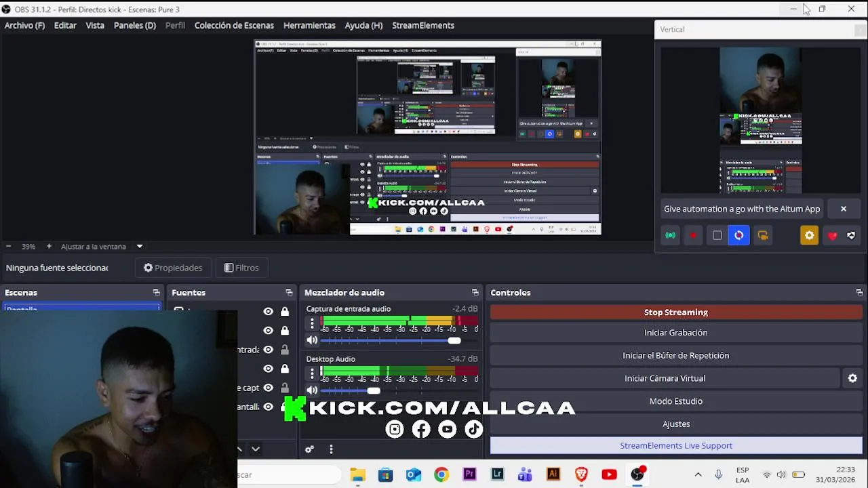Toggle visibility of the 'capt' source

269,388
